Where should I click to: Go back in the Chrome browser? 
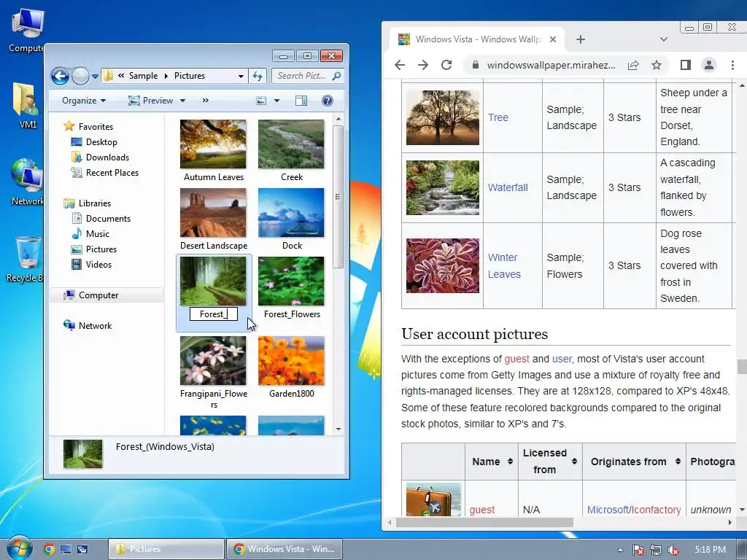tap(400, 65)
